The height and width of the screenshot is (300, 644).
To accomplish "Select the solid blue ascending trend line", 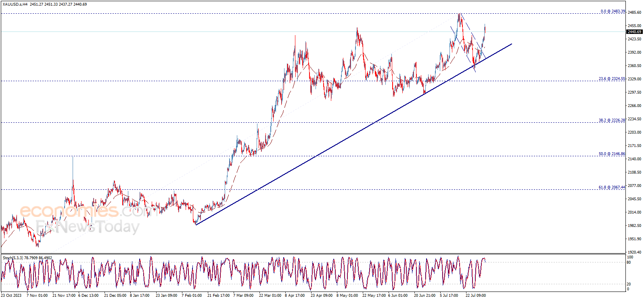I will click(354, 134).
